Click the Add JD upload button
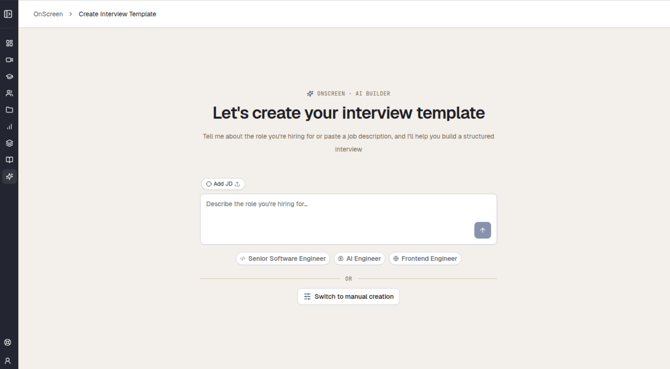 coord(223,184)
